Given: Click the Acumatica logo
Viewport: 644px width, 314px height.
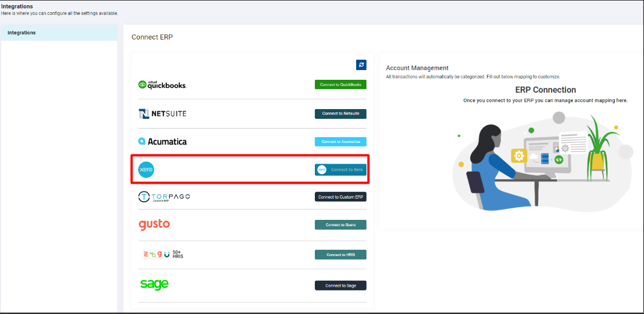Looking at the screenshot, I should pyautogui.click(x=162, y=141).
